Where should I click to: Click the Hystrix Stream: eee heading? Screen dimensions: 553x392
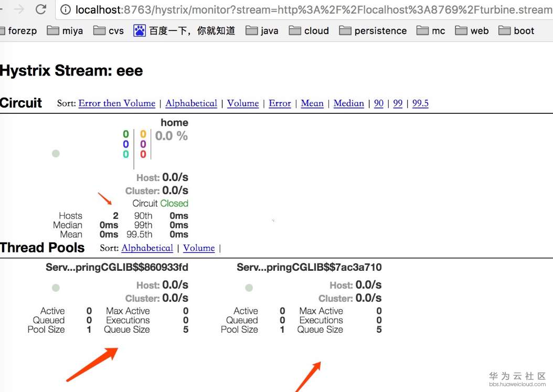tap(71, 70)
